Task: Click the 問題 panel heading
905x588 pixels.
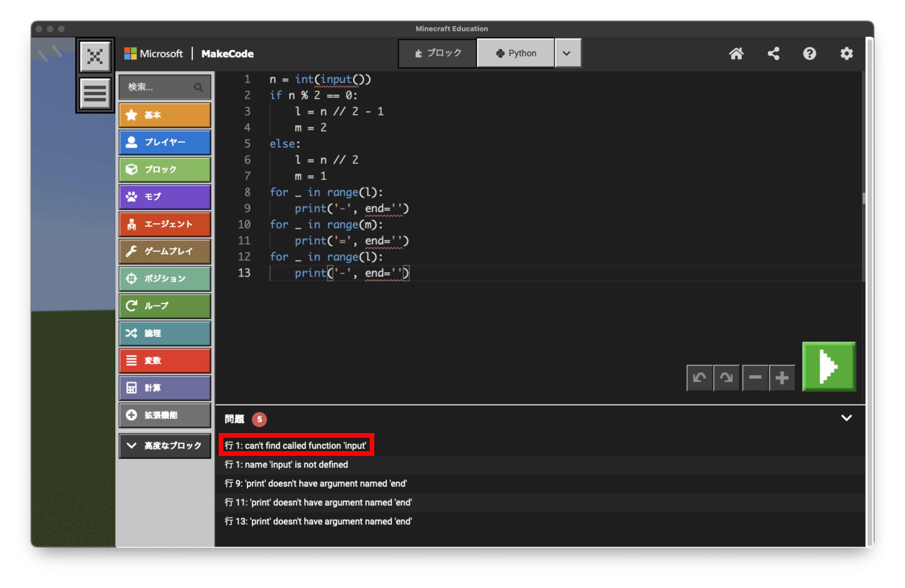Action: tap(234, 419)
